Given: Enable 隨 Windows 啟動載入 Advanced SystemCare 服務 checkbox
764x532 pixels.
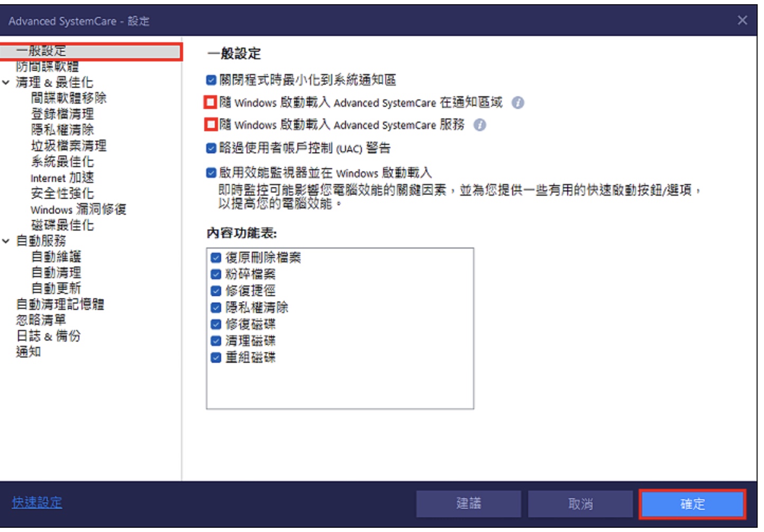Looking at the screenshot, I should pos(211,125).
